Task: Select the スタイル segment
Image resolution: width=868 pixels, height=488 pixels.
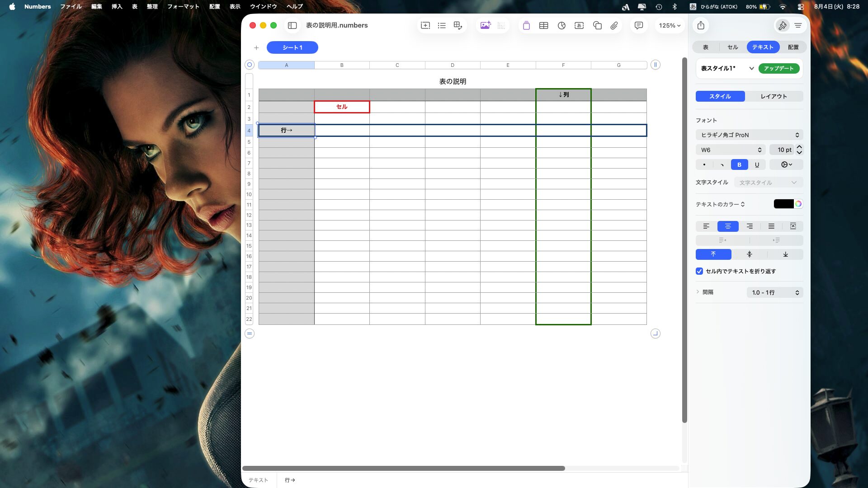Action: coord(720,97)
